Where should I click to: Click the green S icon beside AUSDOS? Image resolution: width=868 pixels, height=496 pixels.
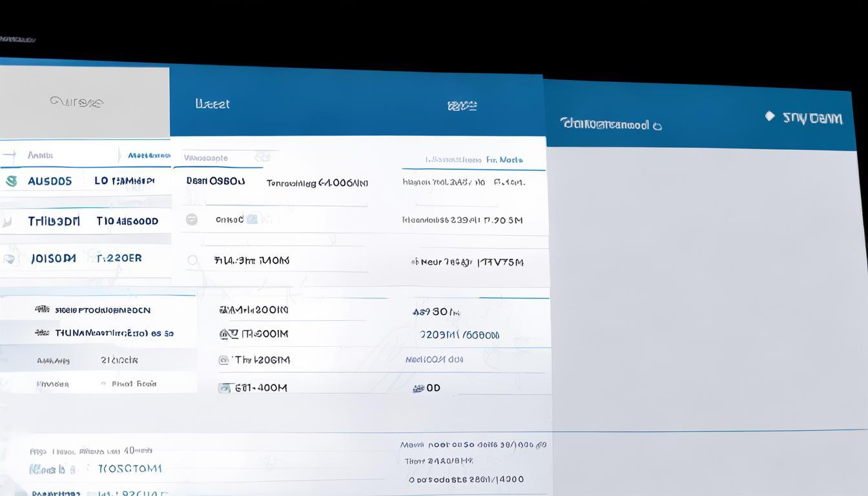(11, 181)
